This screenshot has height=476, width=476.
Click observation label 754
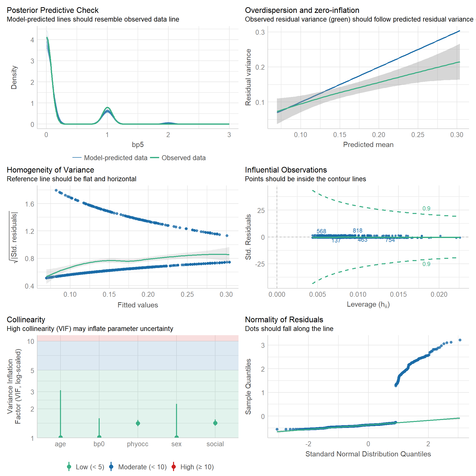pyautogui.click(x=390, y=240)
